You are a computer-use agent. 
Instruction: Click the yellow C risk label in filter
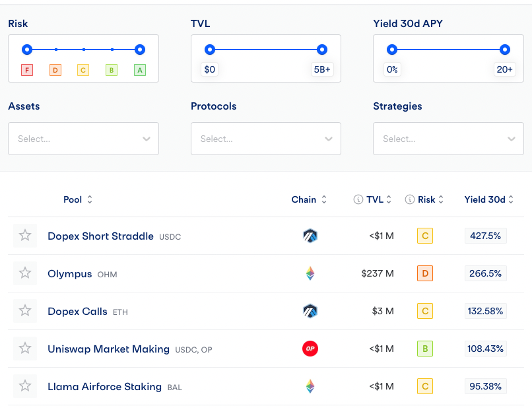tap(83, 70)
